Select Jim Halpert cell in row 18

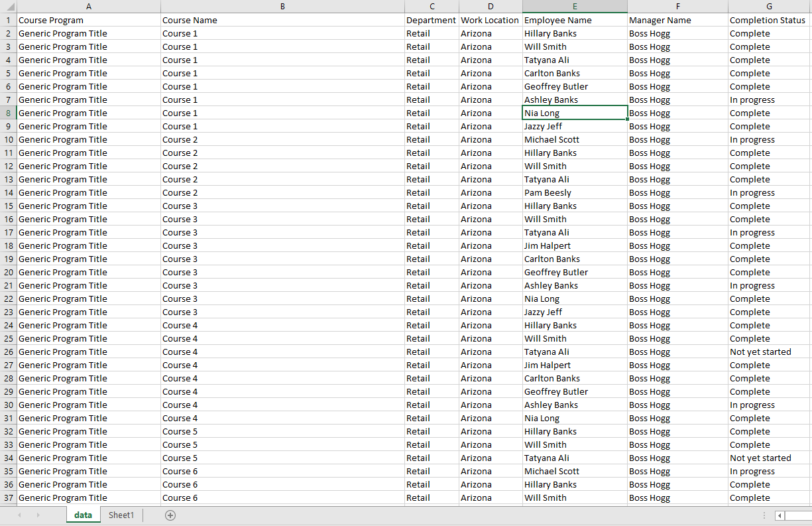(x=575, y=245)
